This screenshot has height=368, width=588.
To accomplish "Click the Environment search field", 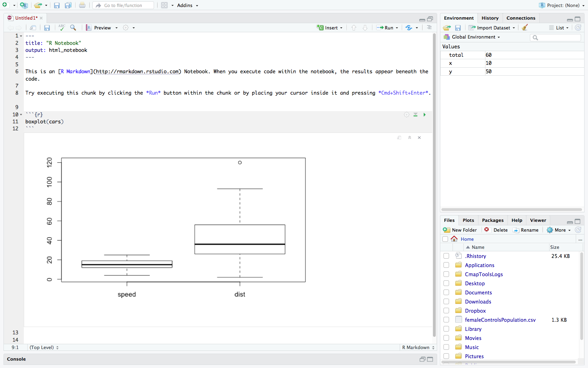I will pos(555,38).
